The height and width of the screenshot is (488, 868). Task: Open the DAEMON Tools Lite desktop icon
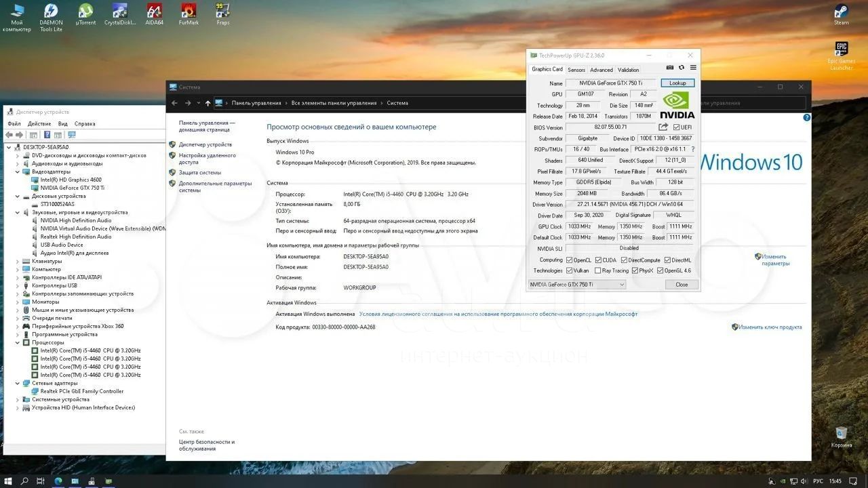pyautogui.click(x=51, y=17)
